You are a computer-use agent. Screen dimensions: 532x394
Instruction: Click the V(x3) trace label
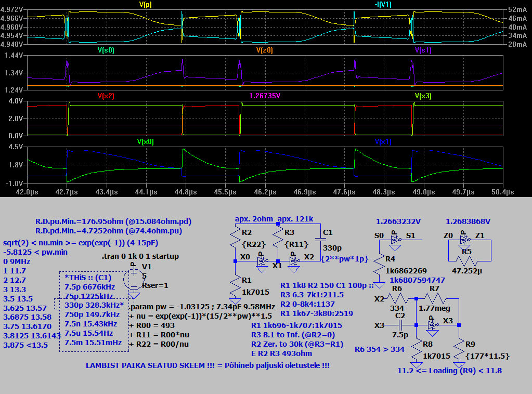pos(423,96)
